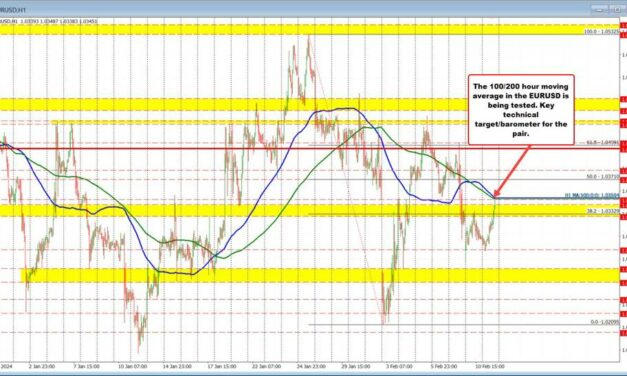Select the 38.2 Fibonacci level label

click(x=603, y=210)
